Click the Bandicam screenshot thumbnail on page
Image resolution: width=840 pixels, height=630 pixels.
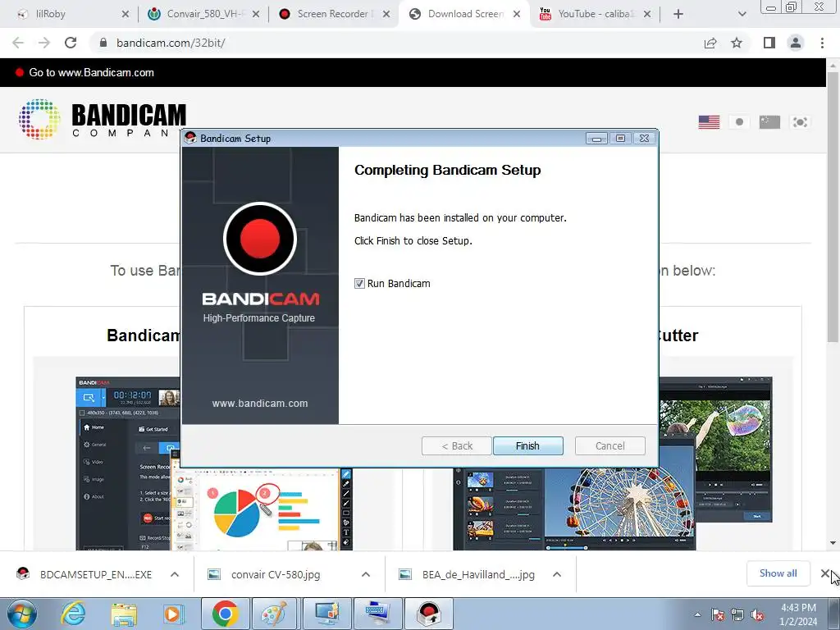pyautogui.click(x=214, y=463)
